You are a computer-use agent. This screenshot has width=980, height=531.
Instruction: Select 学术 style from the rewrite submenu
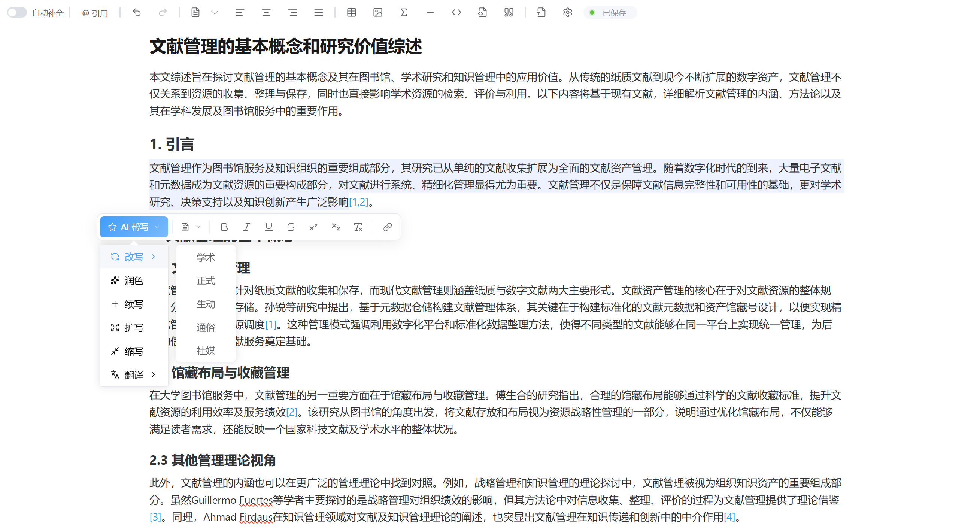coord(206,257)
